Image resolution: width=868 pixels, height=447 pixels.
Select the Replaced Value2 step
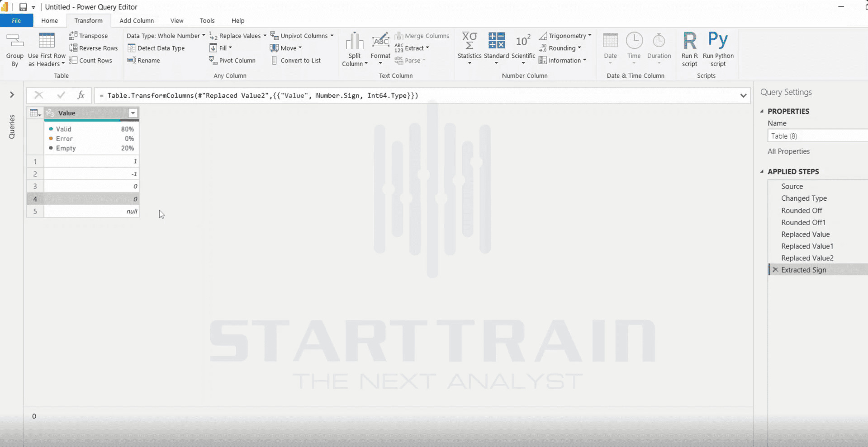coord(807,258)
